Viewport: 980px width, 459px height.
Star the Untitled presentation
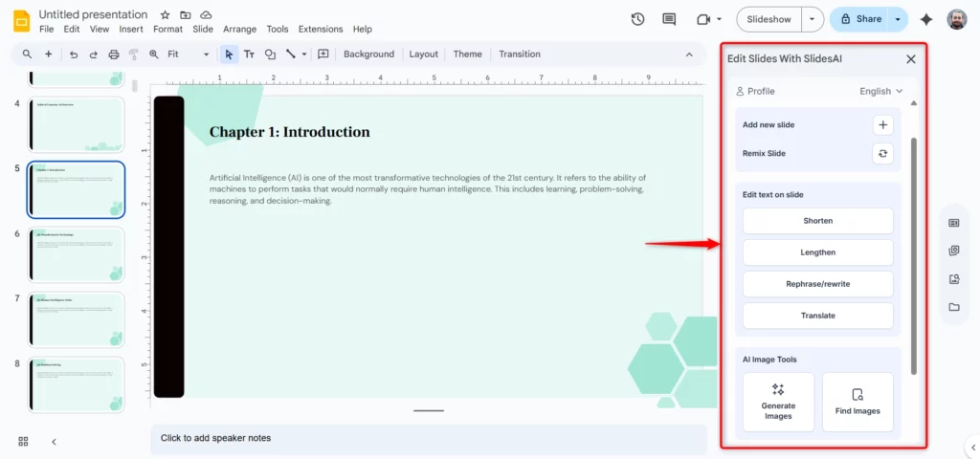click(165, 15)
